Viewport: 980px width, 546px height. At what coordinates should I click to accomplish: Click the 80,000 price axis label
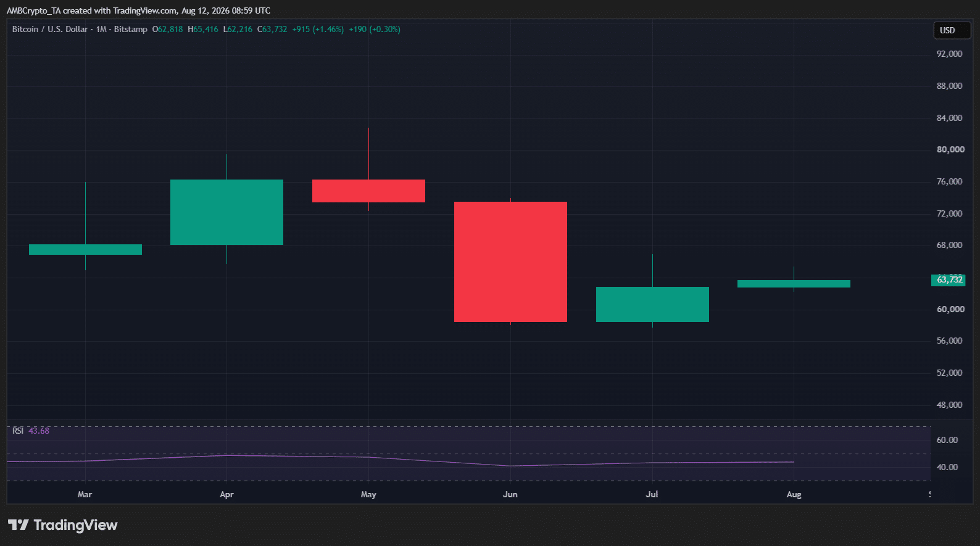click(950, 149)
